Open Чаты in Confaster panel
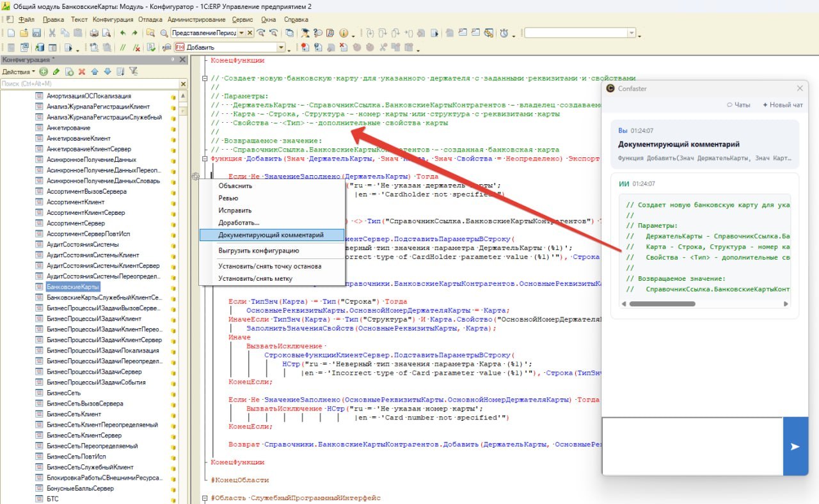Viewport: 819px width, 504px height. (x=738, y=105)
